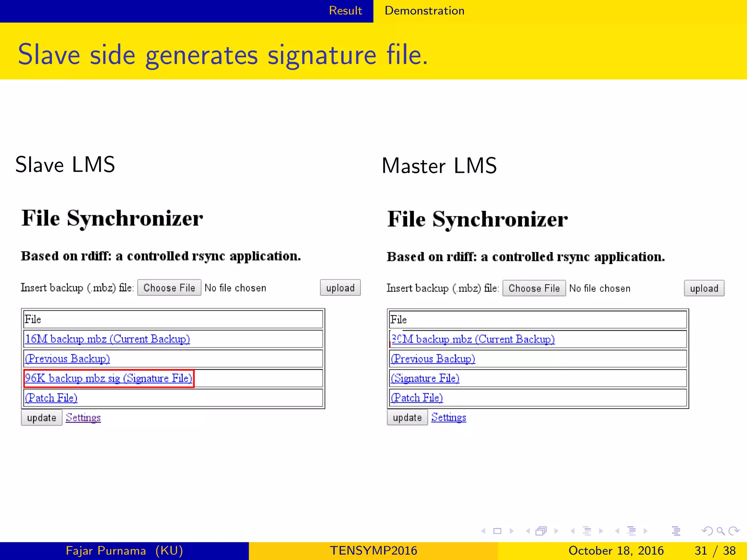Go to previous section arrow
This screenshot has height=560, width=747.
[617, 531]
